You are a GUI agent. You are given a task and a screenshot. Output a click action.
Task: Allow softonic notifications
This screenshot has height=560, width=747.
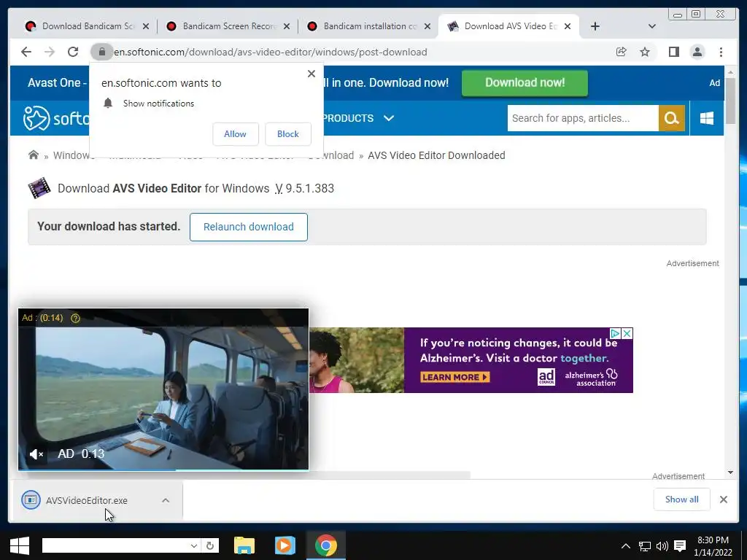[236, 134]
